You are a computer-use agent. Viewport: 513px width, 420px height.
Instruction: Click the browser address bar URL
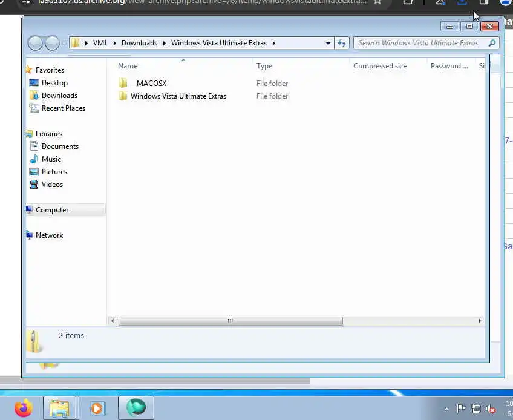tap(202, 2)
